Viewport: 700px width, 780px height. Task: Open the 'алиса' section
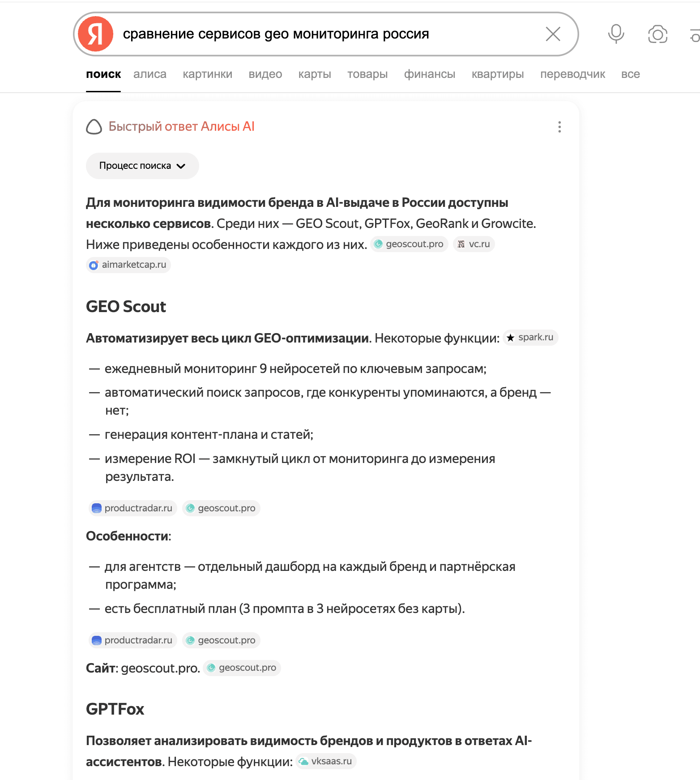(149, 74)
